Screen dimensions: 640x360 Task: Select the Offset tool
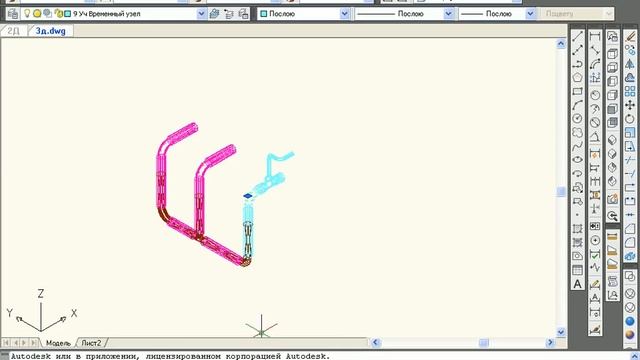pos(630,78)
